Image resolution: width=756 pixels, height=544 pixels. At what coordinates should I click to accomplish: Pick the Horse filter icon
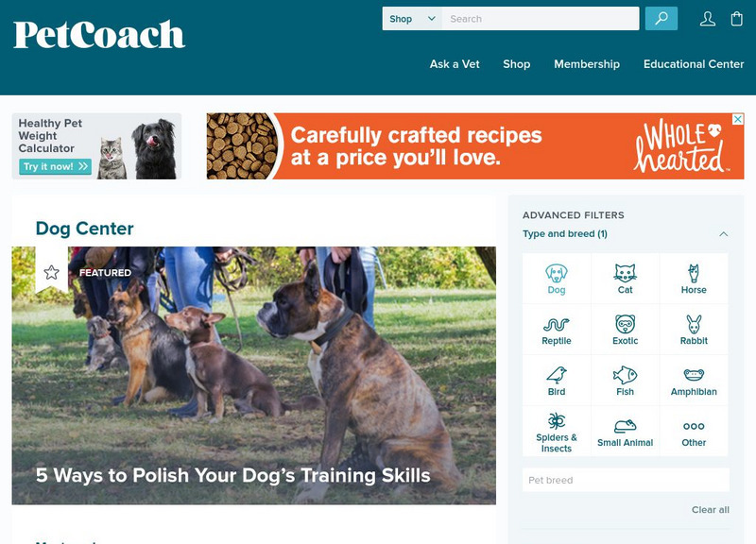pyautogui.click(x=694, y=273)
